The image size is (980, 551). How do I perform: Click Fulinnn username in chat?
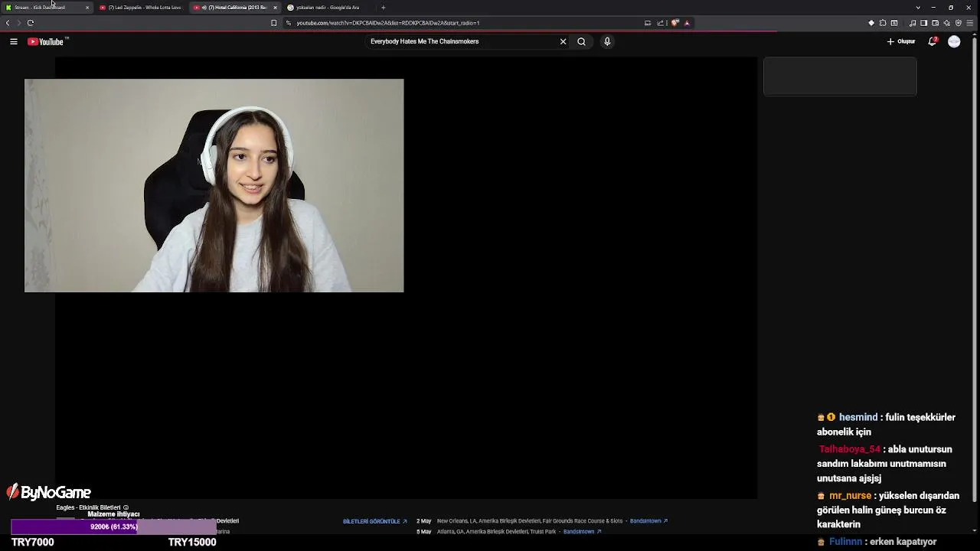click(845, 541)
